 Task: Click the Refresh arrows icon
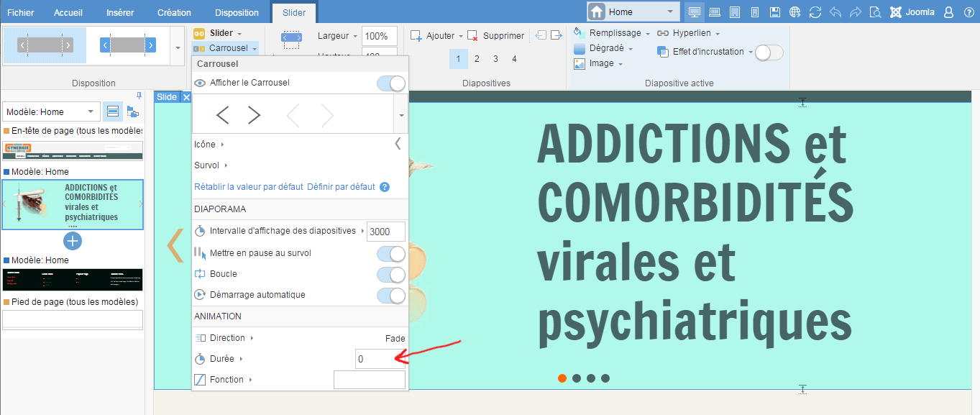815,12
